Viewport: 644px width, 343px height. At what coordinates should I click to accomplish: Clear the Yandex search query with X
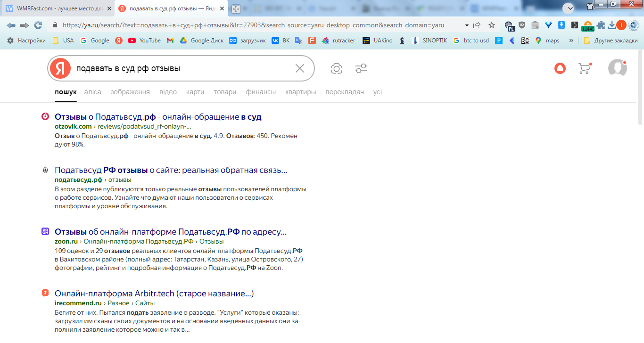click(x=300, y=68)
